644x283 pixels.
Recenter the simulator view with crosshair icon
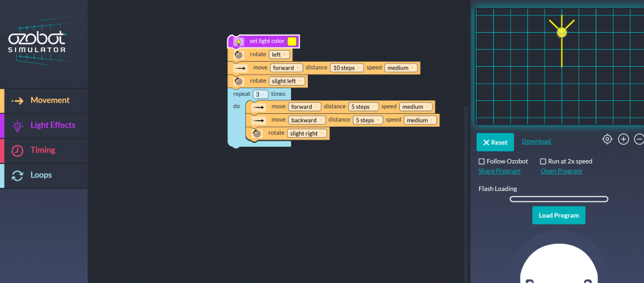[x=607, y=140]
